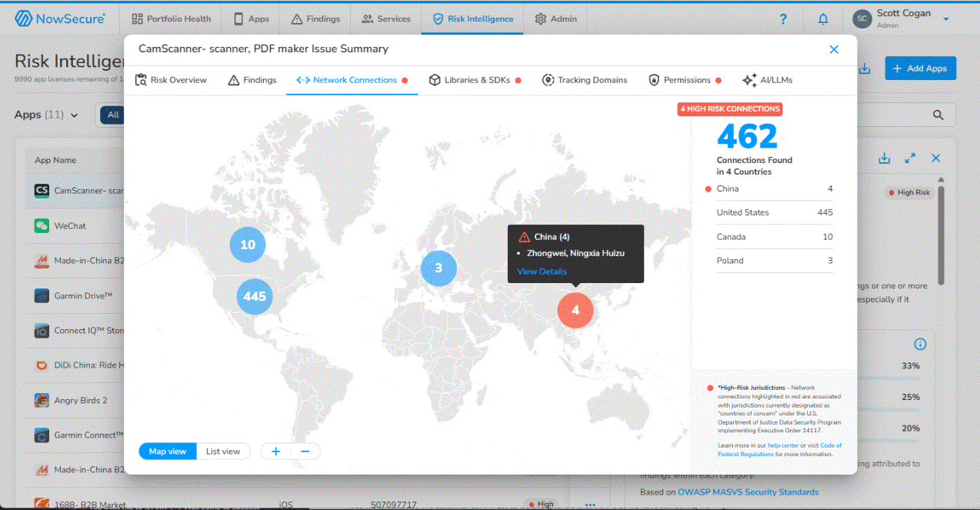Image resolution: width=980 pixels, height=510 pixels.
Task: Select Canada row in country list
Action: pyautogui.click(x=775, y=237)
